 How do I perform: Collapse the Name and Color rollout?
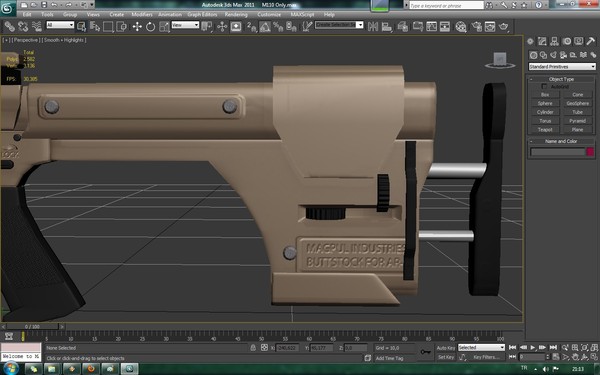(x=561, y=141)
